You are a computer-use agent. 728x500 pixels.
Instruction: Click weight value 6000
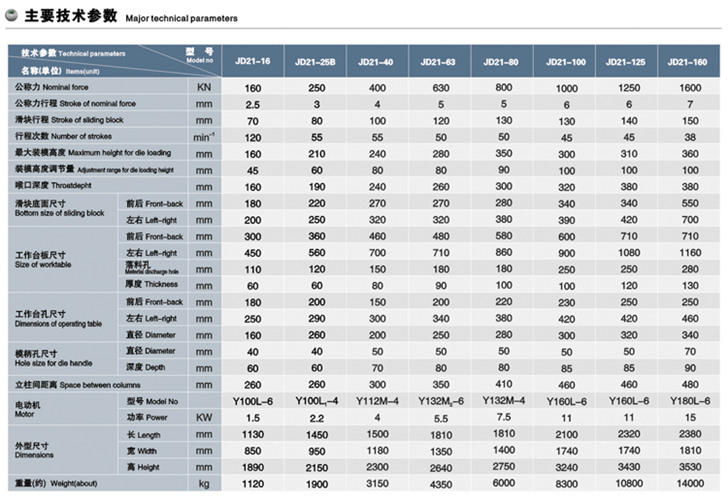(504, 483)
